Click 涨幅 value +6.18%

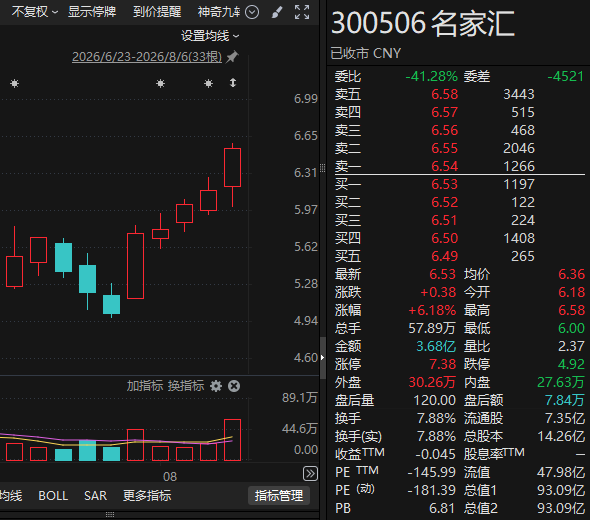tap(432, 310)
